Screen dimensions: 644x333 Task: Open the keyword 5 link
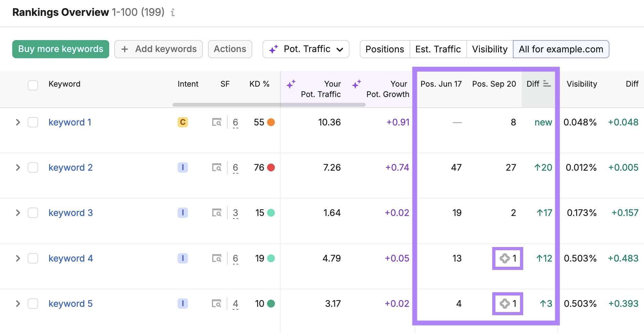pyautogui.click(x=70, y=304)
